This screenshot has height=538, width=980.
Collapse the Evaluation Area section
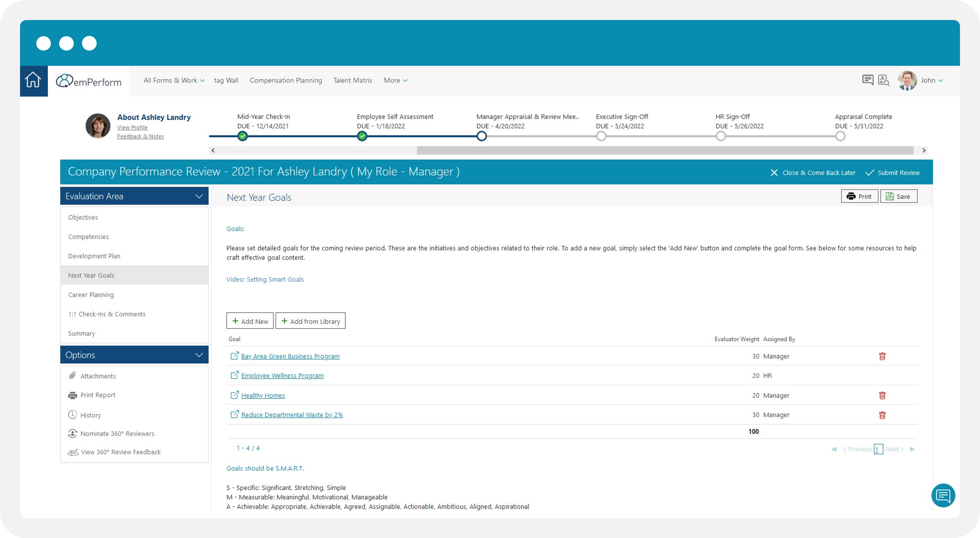(x=199, y=196)
